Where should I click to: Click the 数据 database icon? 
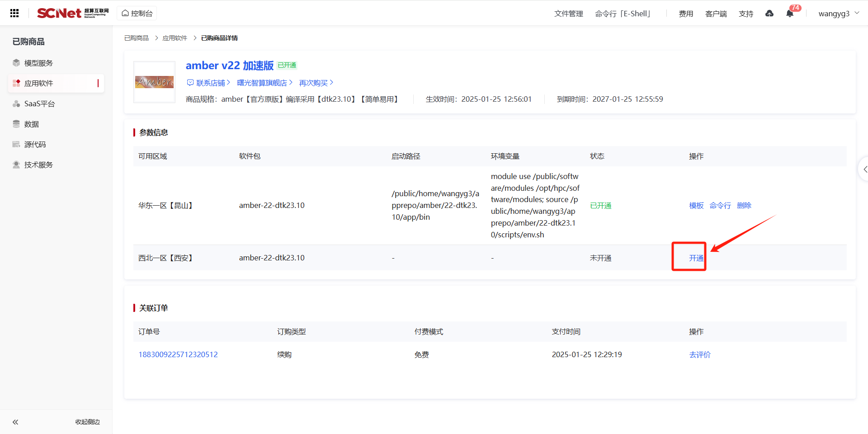(16, 124)
